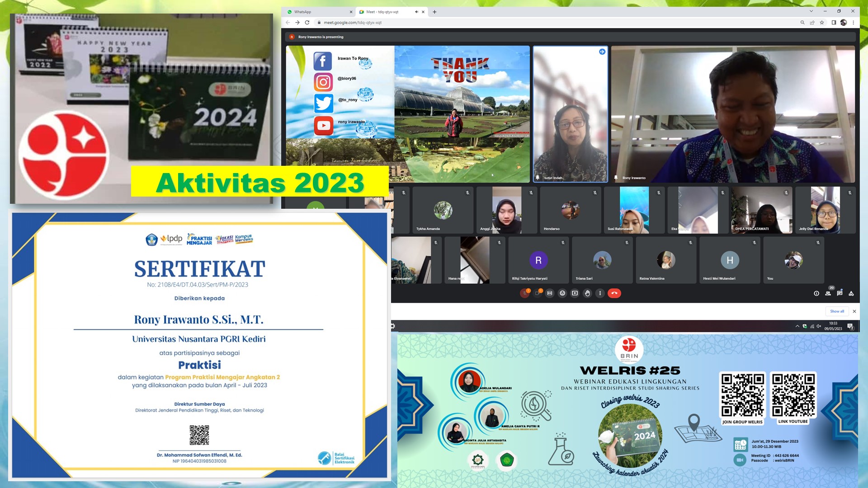The image size is (868, 488).
Task: Bookmark this page star icon
Action: click(822, 23)
